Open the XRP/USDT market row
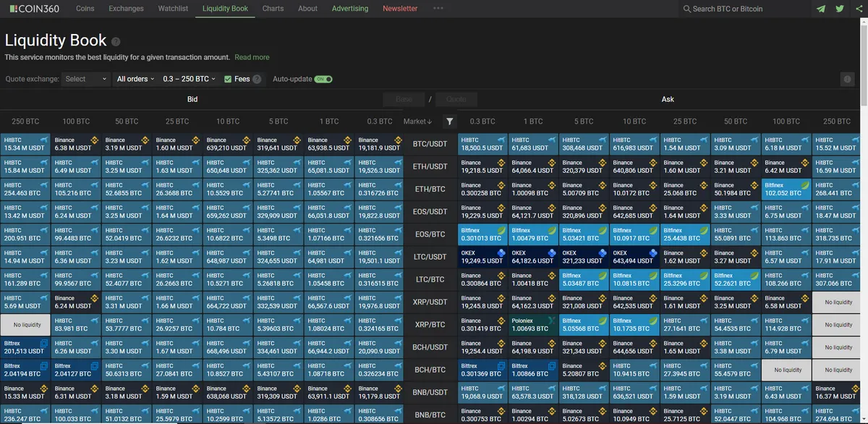Screen dimensions: 868x424 [430, 302]
